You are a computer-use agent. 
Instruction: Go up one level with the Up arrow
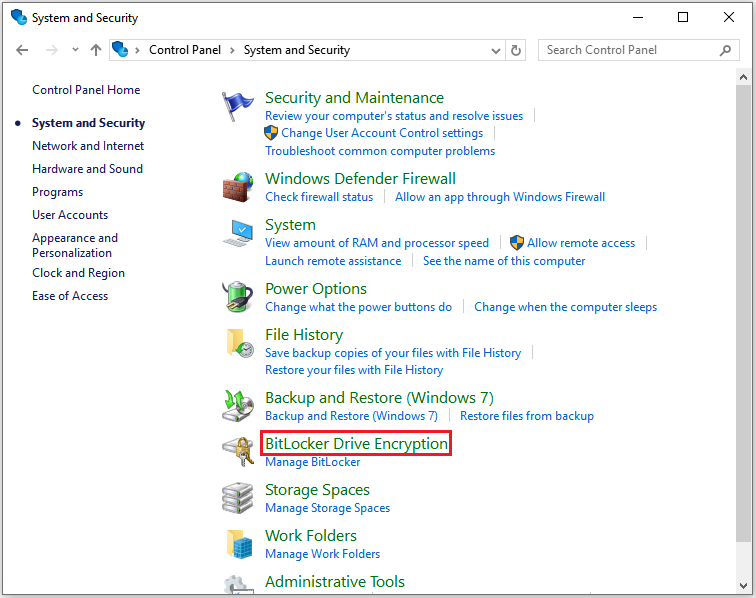pos(96,50)
